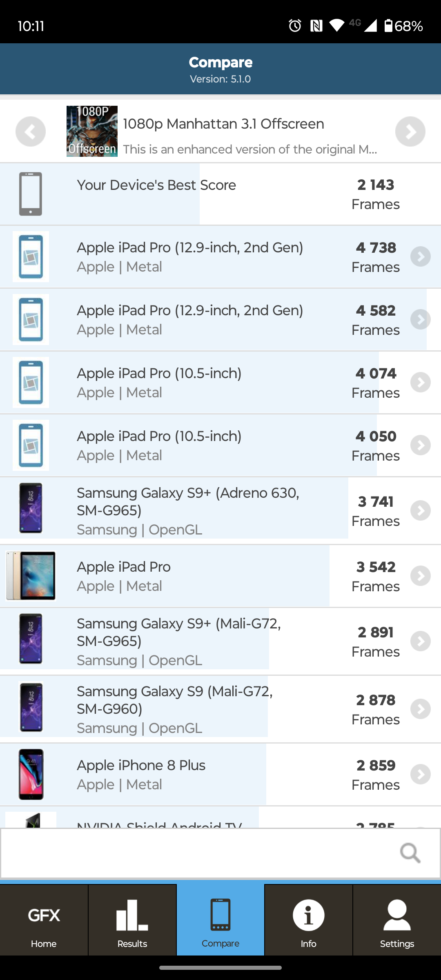
Task: Click the device search input field
Action: pyautogui.click(x=196, y=853)
